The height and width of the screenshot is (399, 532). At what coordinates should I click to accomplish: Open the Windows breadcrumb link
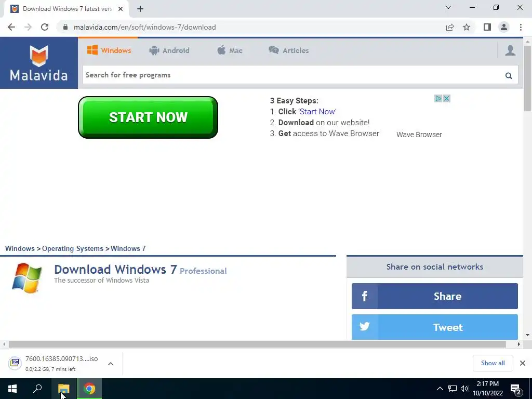pyautogui.click(x=20, y=248)
